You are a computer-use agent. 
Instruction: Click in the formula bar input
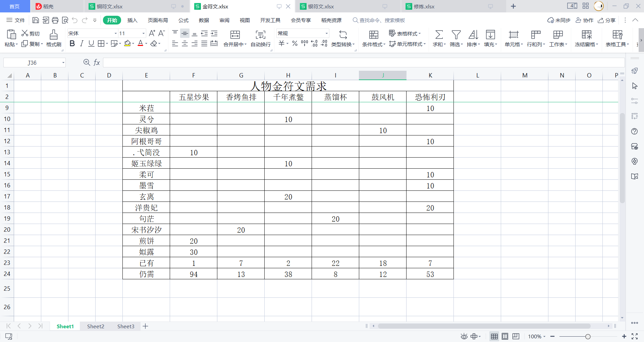pyautogui.click(x=364, y=62)
